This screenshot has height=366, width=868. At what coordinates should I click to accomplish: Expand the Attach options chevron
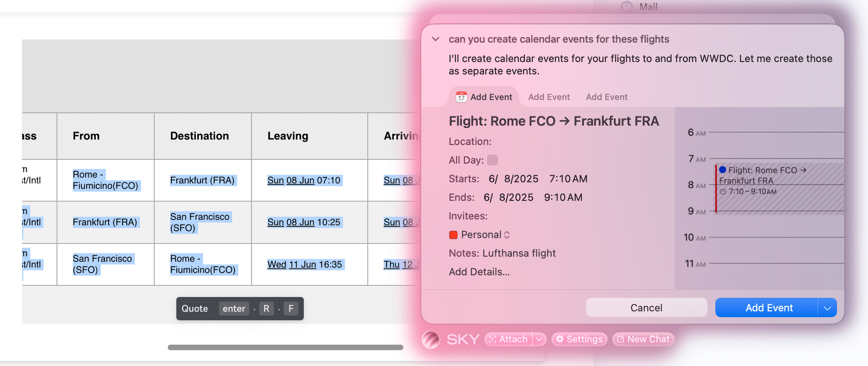(539, 339)
